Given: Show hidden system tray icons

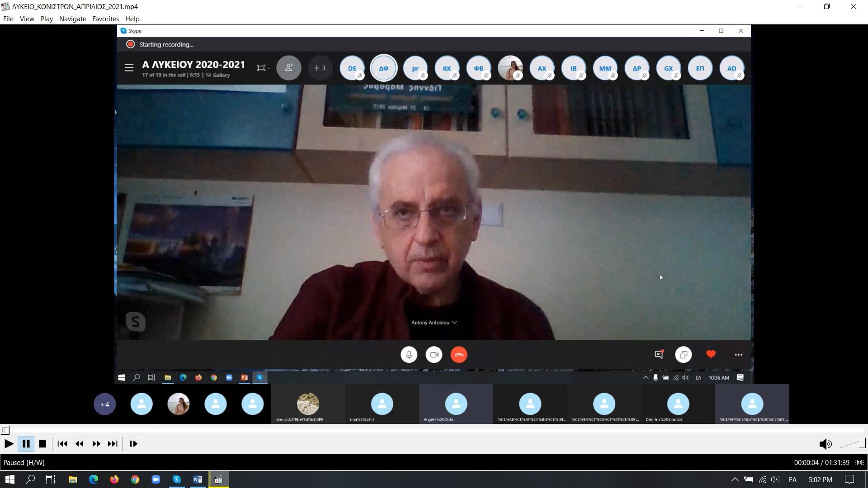Looking at the screenshot, I should 735,479.
